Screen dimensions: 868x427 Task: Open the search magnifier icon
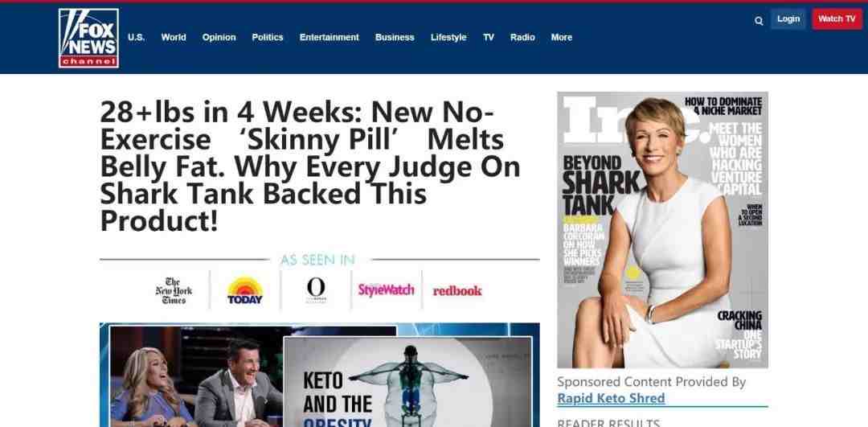coord(759,21)
